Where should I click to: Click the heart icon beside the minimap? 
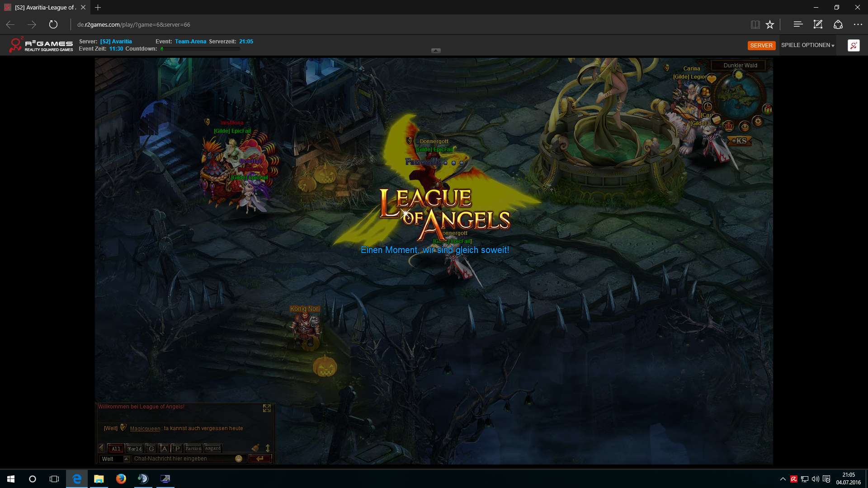coord(712,80)
